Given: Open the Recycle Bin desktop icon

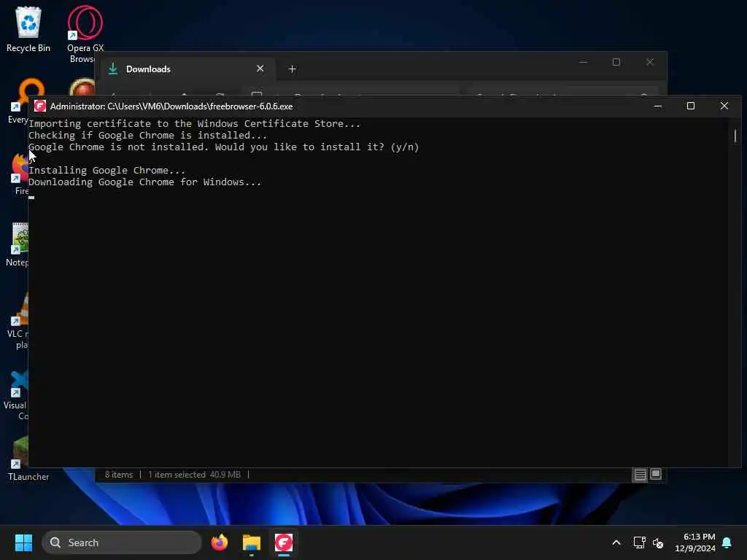Looking at the screenshot, I should point(28,29).
